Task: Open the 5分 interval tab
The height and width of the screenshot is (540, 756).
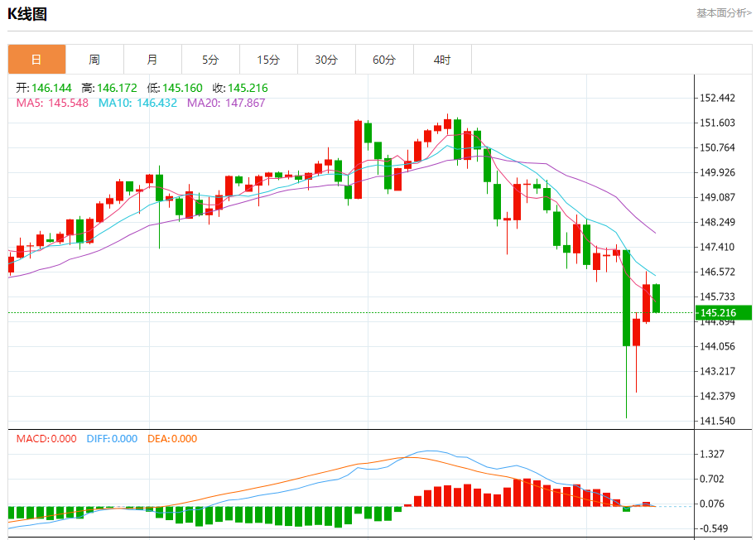Action: pyautogui.click(x=210, y=60)
